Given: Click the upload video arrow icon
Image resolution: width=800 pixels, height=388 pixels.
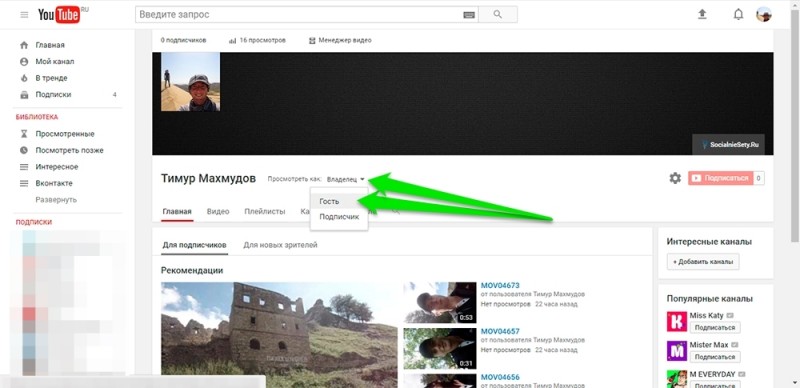Looking at the screenshot, I should click(x=702, y=14).
